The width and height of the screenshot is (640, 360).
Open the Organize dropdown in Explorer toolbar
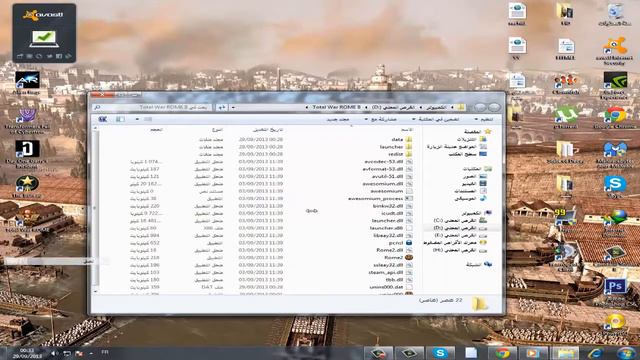click(x=484, y=119)
